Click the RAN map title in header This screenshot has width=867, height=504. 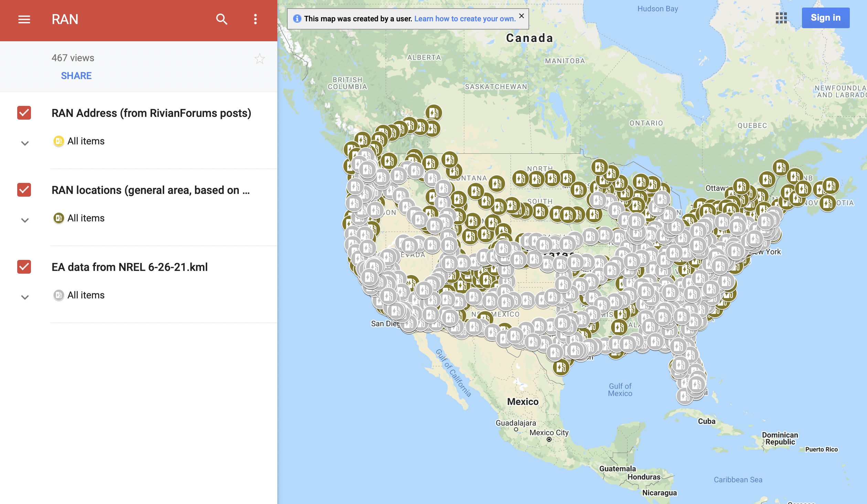(x=65, y=19)
